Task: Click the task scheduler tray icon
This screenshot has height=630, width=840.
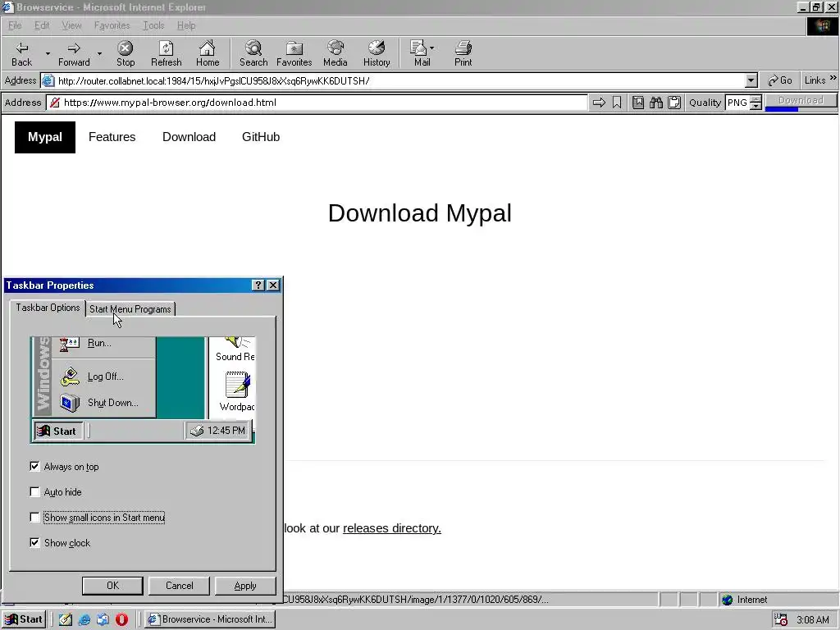Action: click(x=781, y=620)
